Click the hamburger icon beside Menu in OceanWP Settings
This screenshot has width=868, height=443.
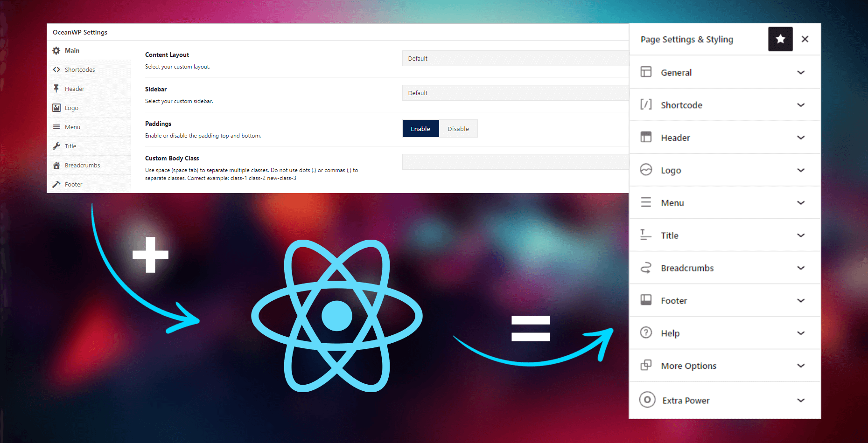[x=56, y=127]
